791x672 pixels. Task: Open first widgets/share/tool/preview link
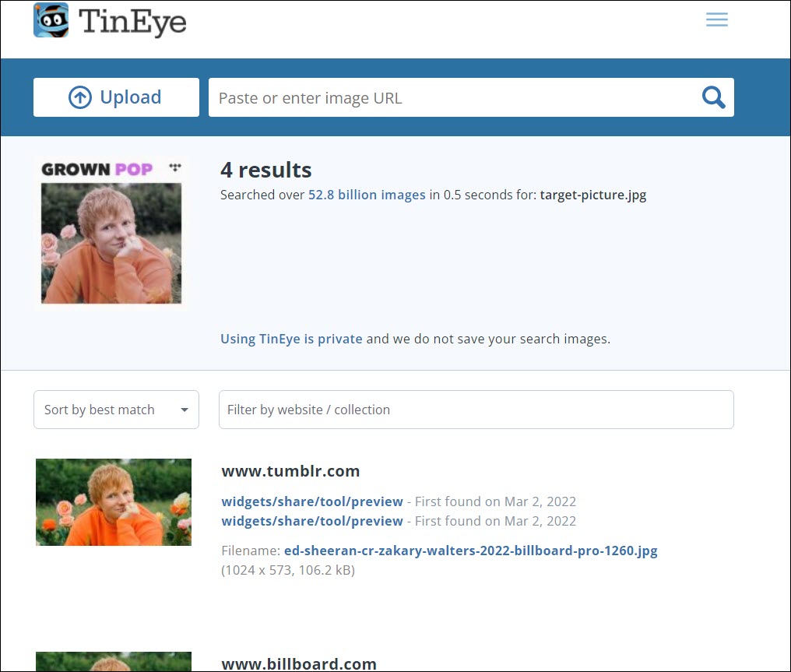pos(312,501)
